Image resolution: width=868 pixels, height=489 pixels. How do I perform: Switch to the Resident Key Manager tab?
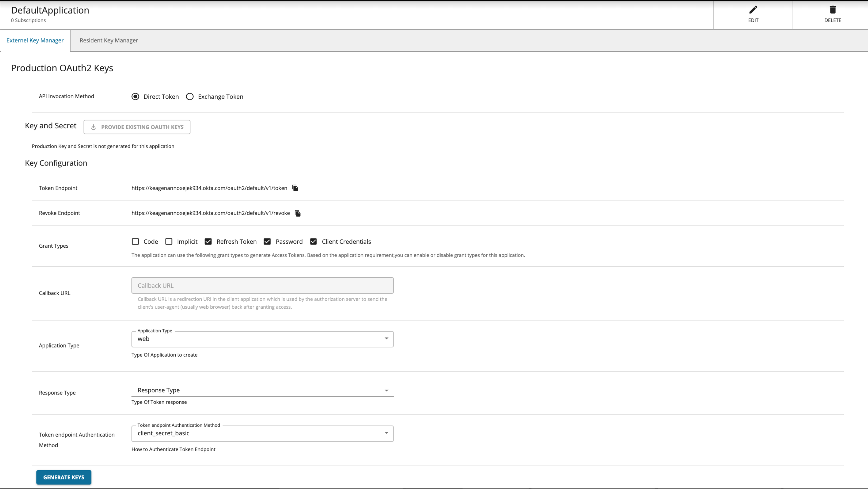[109, 40]
